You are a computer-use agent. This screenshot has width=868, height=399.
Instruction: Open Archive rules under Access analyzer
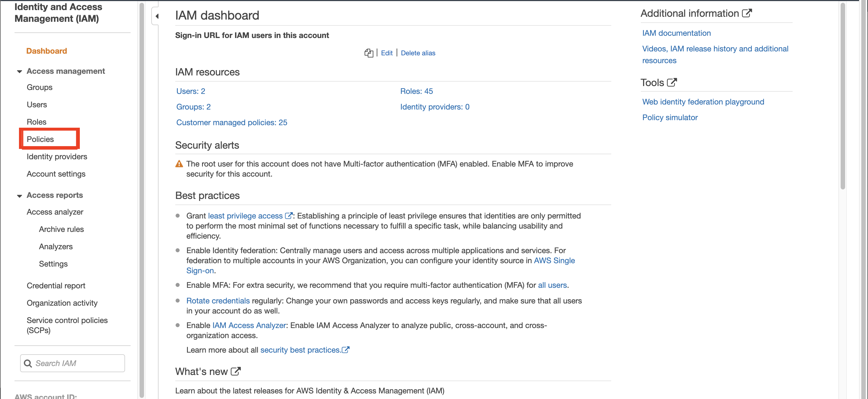tap(61, 229)
